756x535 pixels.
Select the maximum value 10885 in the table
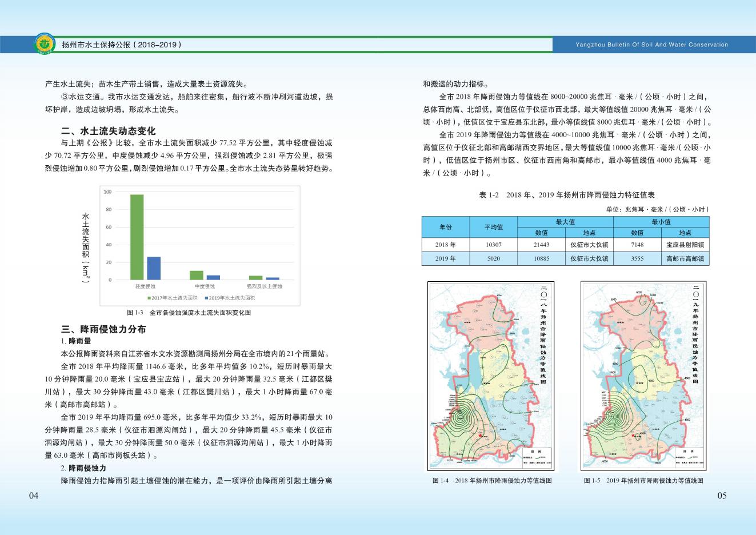pos(542,258)
